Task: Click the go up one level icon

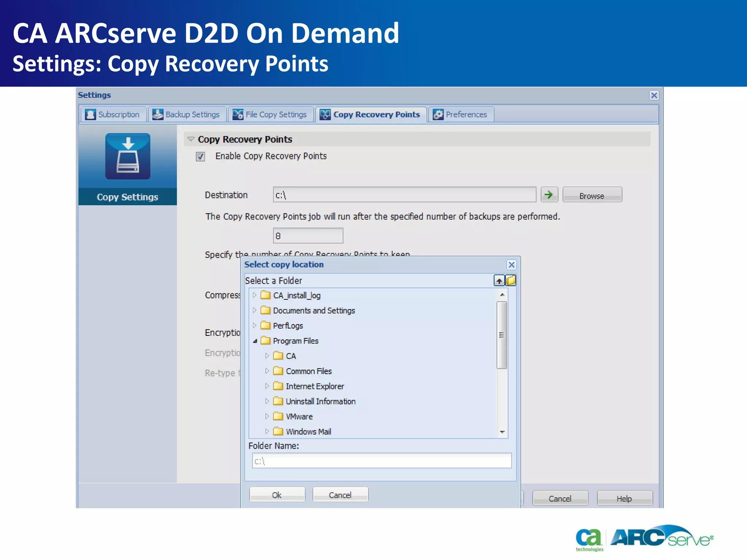Action: tap(499, 281)
